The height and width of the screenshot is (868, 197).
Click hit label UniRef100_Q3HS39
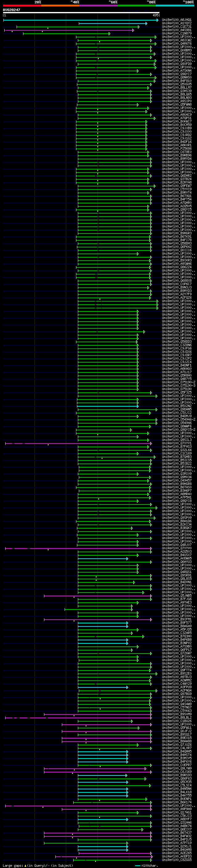point(177,91)
